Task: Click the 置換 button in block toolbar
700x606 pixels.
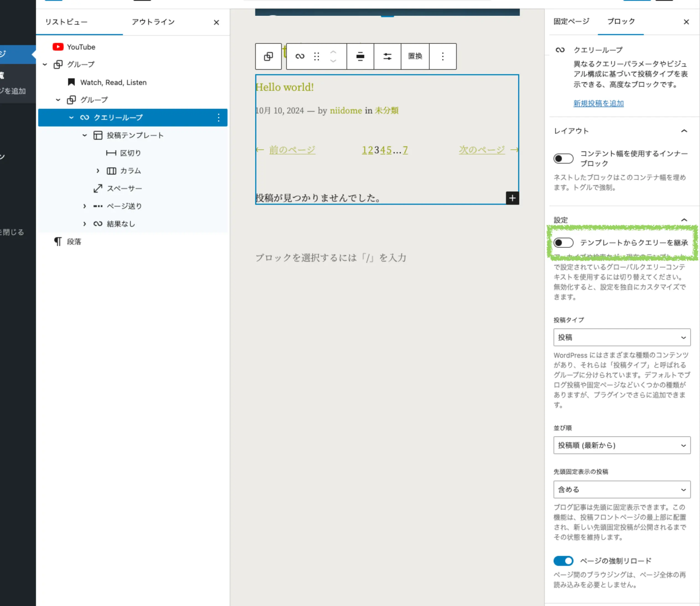Action: tap(415, 56)
